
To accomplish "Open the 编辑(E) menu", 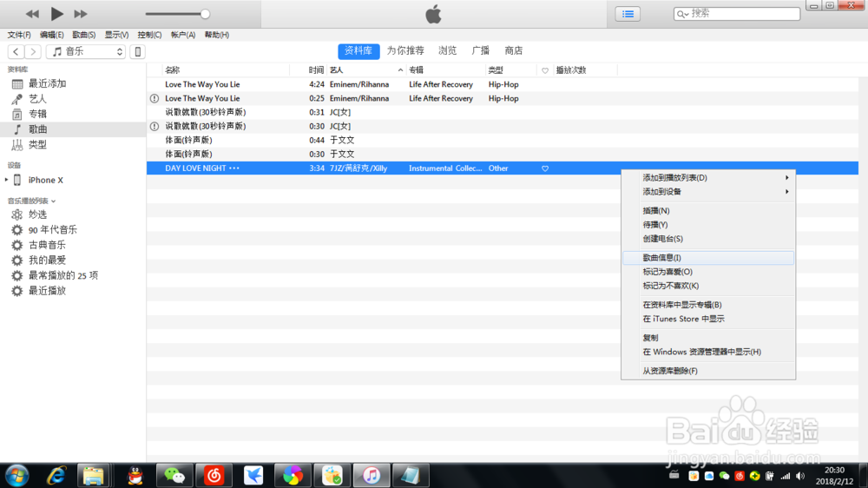I will coord(51,35).
